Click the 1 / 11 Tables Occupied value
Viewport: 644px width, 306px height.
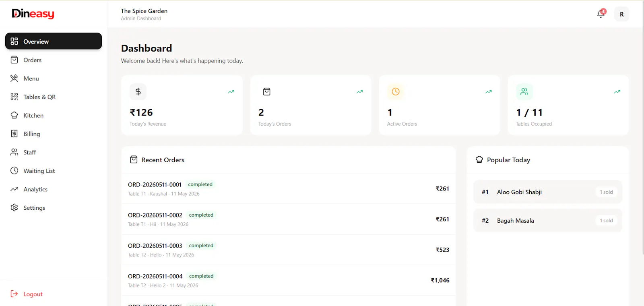point(529,112)
